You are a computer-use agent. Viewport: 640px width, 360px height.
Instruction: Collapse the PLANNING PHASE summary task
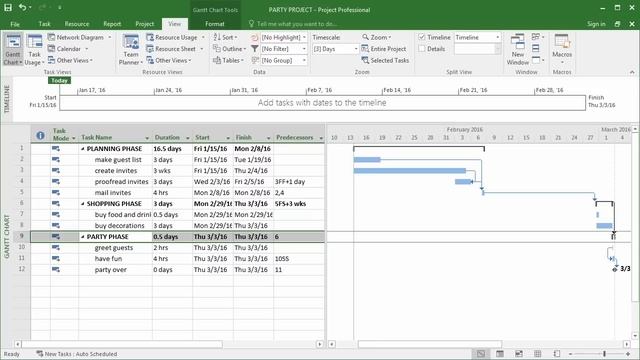click(x=82, y=149)
